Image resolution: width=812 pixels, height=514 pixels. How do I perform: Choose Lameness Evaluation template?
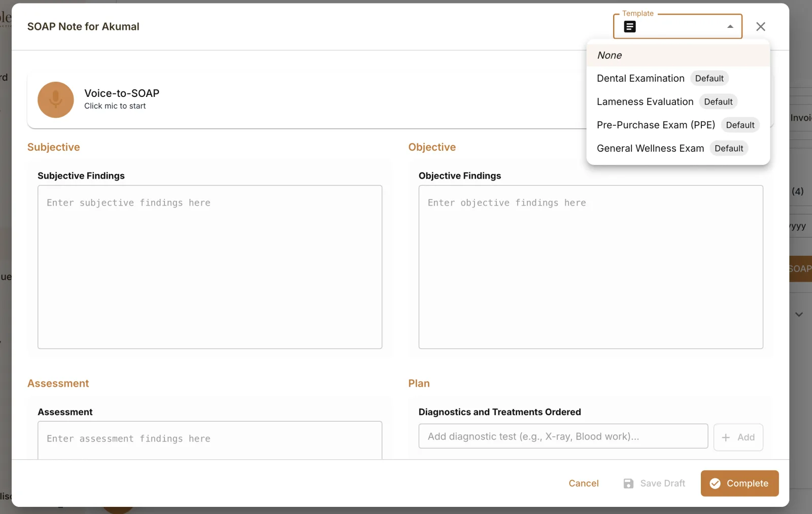pyautogui.click(x=678, y=102)
